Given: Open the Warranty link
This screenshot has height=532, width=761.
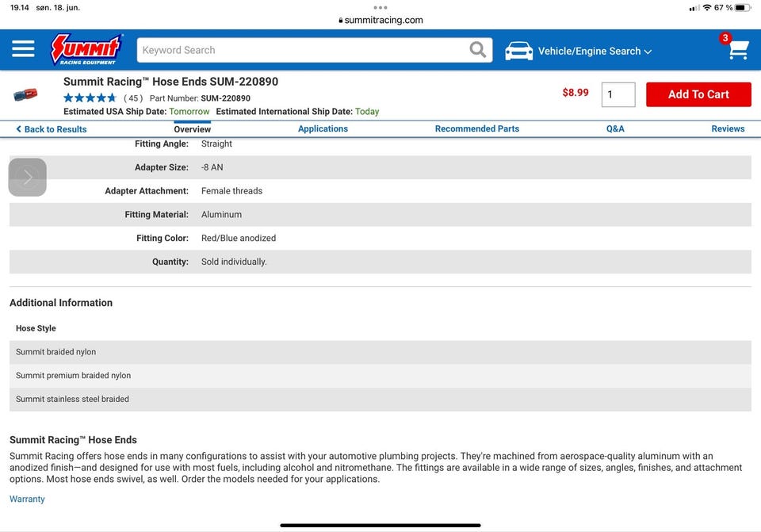Looking at the screenshot, I should pos(27,499).
